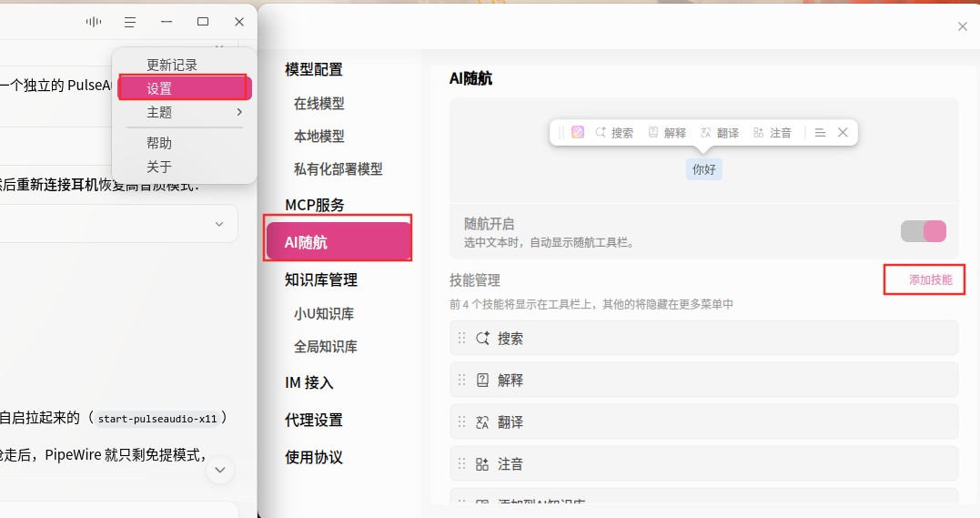Select 更新记录 in the menu
Screen dimensions: 980x518
pyautogui.click(x=172, y=65)
